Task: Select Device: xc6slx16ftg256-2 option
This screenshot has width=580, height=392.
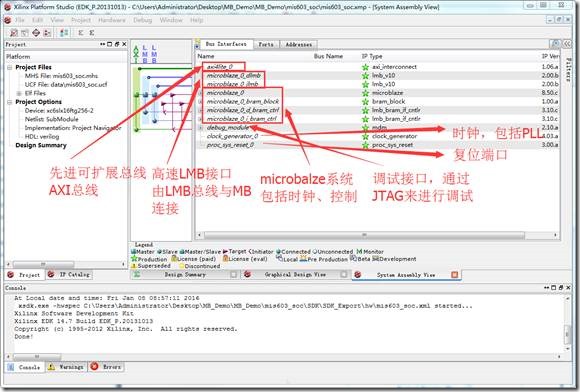Action: [x=59, y=111]
